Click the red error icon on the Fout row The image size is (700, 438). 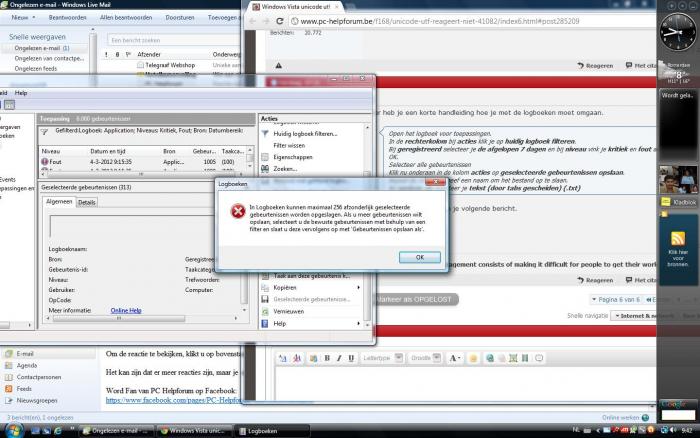[45, 162]
